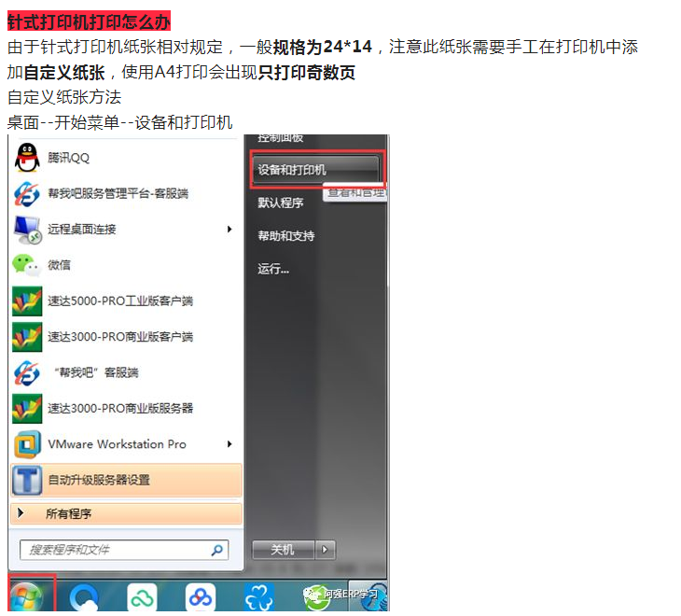Screen dimensions: 681x616
Task: Open 帮助和支持 menu entry
Action: [x=286, y=236]
